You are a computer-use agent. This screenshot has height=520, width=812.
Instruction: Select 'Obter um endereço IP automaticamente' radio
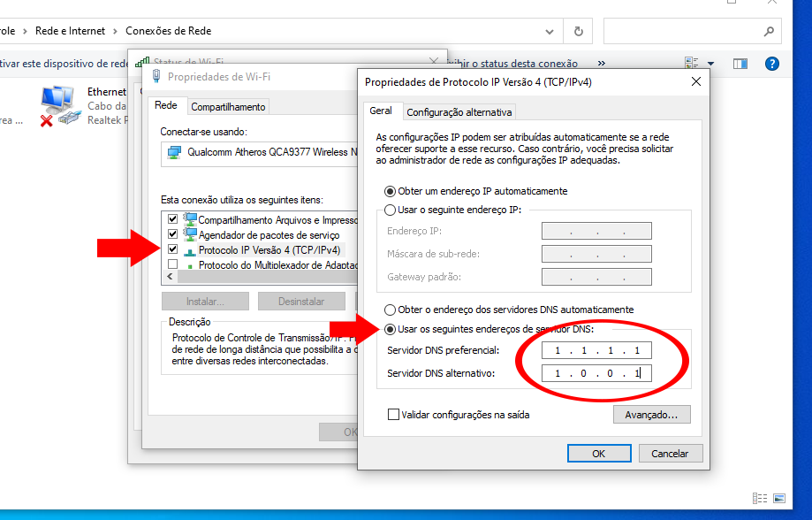click(x=391, y=191)
